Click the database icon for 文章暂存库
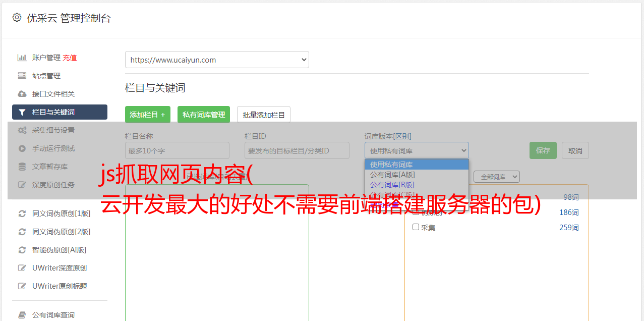644x321 pixels. click(x=22, y=167)
